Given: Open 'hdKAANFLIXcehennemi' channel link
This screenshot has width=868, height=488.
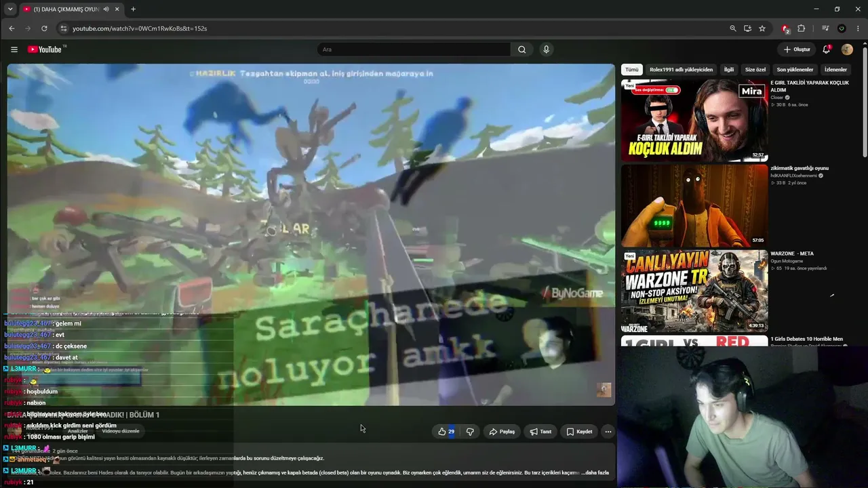Looking at the screenshot, I should 793,176.
